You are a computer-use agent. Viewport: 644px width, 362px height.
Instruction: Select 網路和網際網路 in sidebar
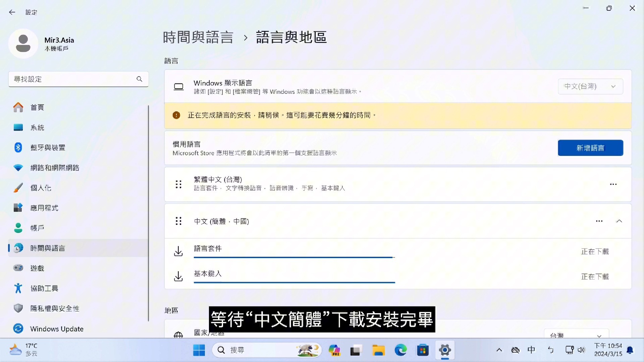(55, 168)
